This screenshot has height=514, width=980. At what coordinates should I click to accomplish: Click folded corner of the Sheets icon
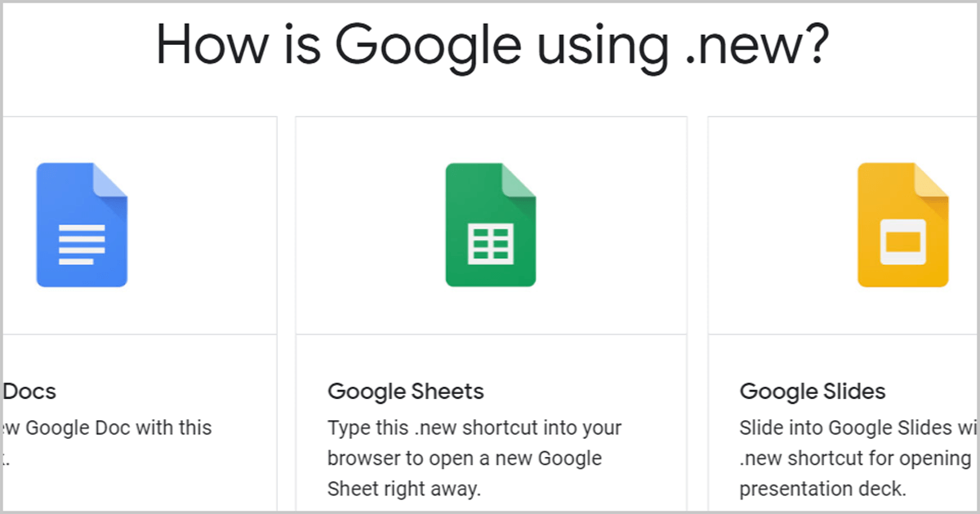point(519,180)
